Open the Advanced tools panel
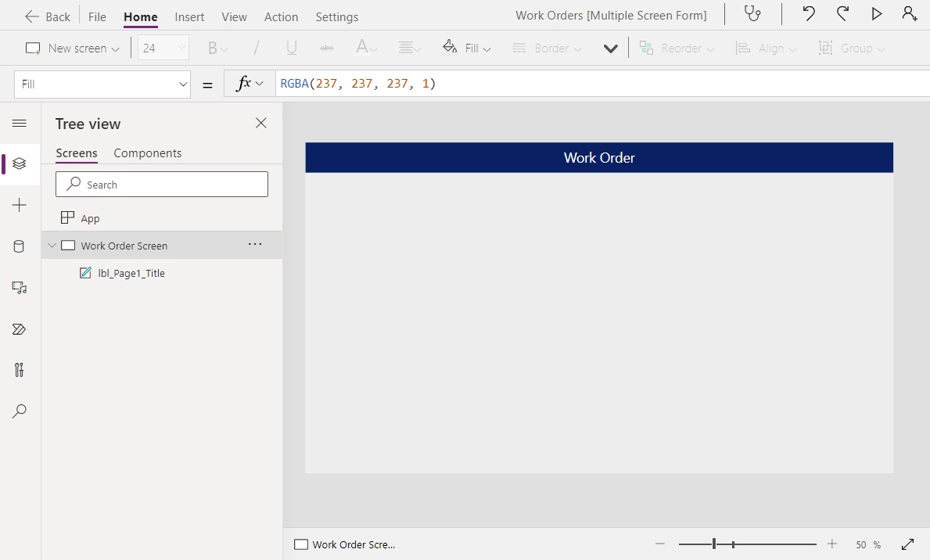Screen dimensions: 930x560 coord(20,370)
